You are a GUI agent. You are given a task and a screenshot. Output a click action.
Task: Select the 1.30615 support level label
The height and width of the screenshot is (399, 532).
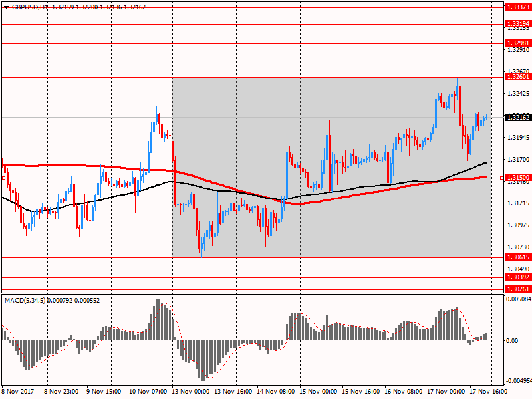518,257
